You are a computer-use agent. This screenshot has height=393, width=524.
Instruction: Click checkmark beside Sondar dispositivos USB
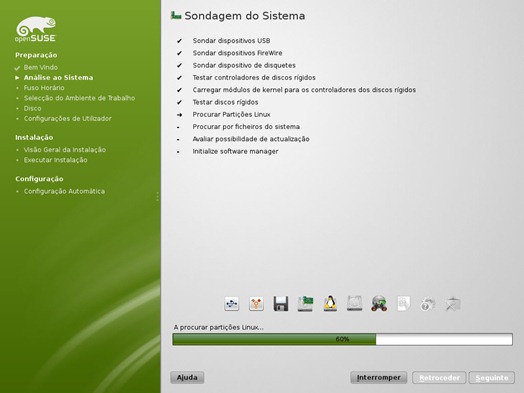pos(179,41)
